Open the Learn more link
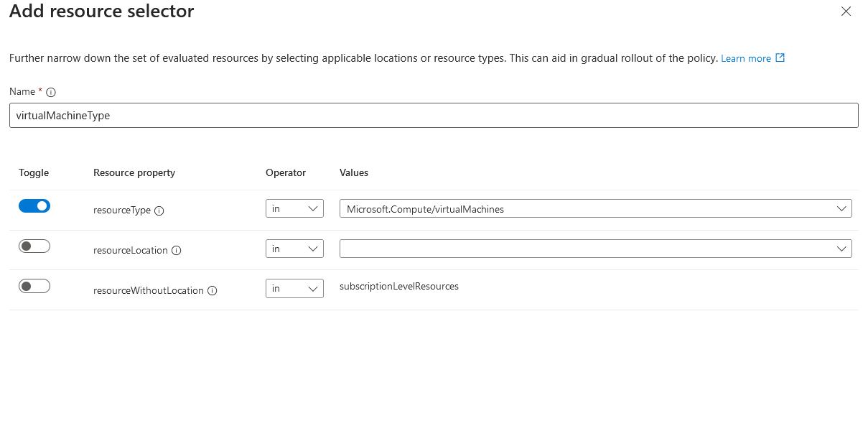 coord(746,58)
